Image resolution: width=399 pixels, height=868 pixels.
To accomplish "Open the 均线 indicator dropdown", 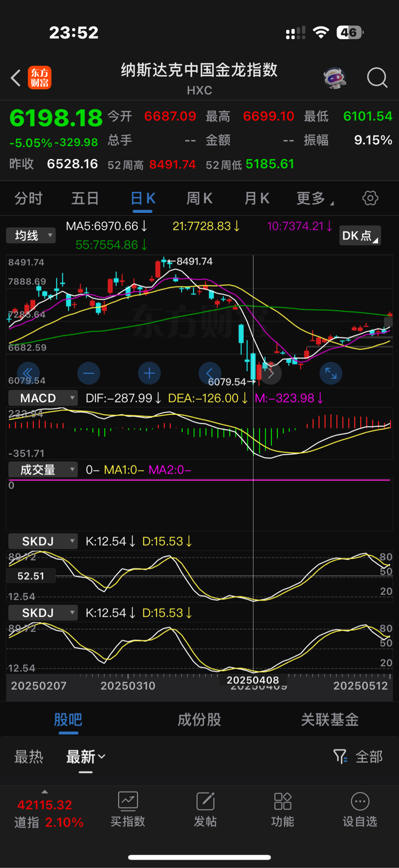I will point(31,235).
